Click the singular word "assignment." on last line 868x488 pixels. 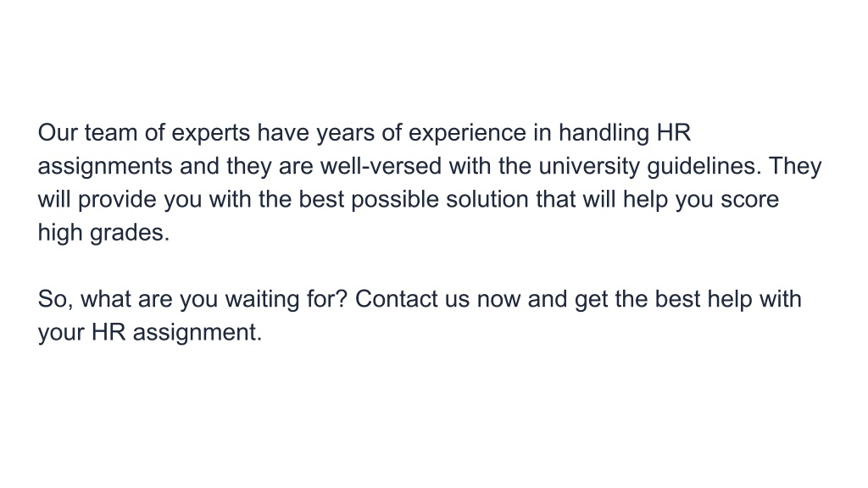coord(198,333)
